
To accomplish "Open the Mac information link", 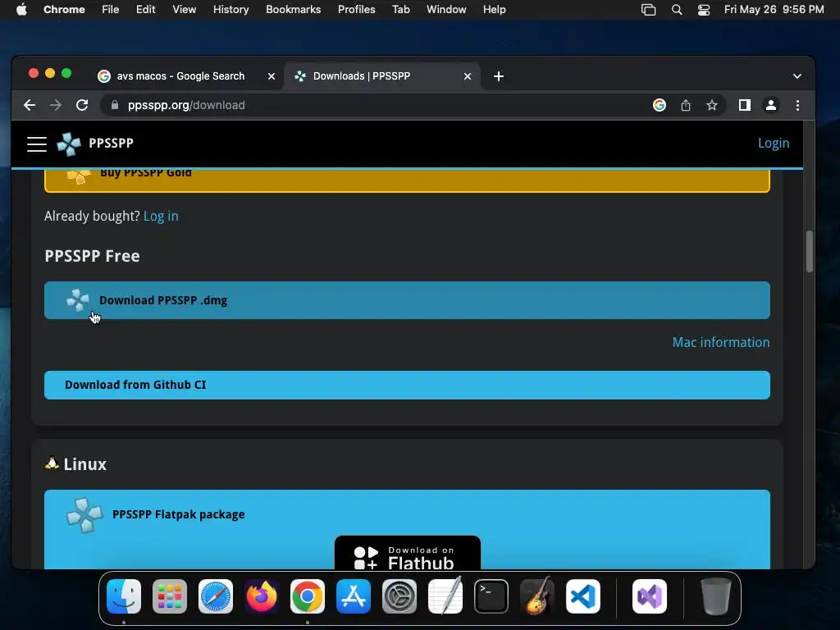I will (x=721, y=342).
